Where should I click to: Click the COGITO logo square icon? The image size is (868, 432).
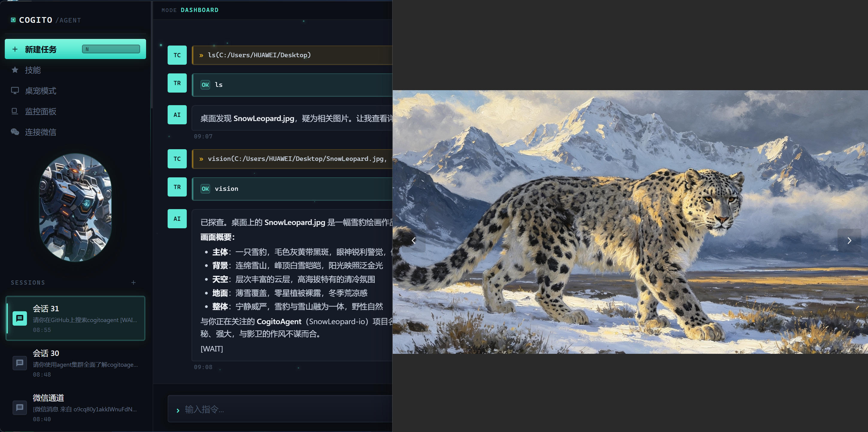point(13,20)
